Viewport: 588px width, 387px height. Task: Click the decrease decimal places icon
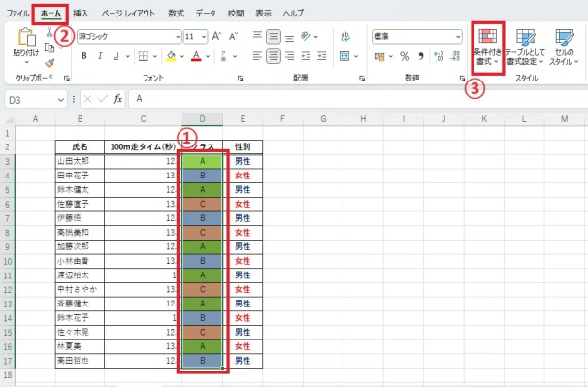click(x=455, y=56)
